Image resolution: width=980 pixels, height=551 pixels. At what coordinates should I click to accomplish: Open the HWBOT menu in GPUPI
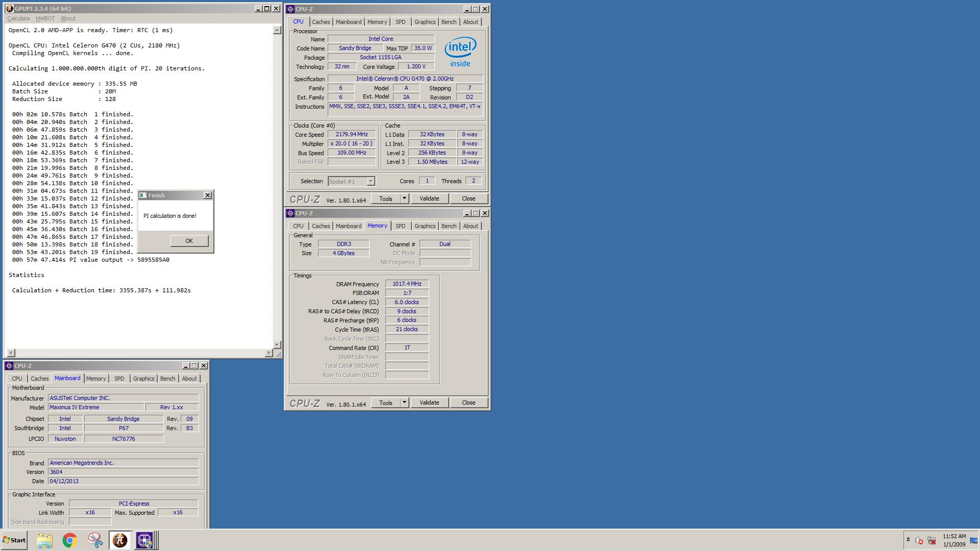(45, 18)
